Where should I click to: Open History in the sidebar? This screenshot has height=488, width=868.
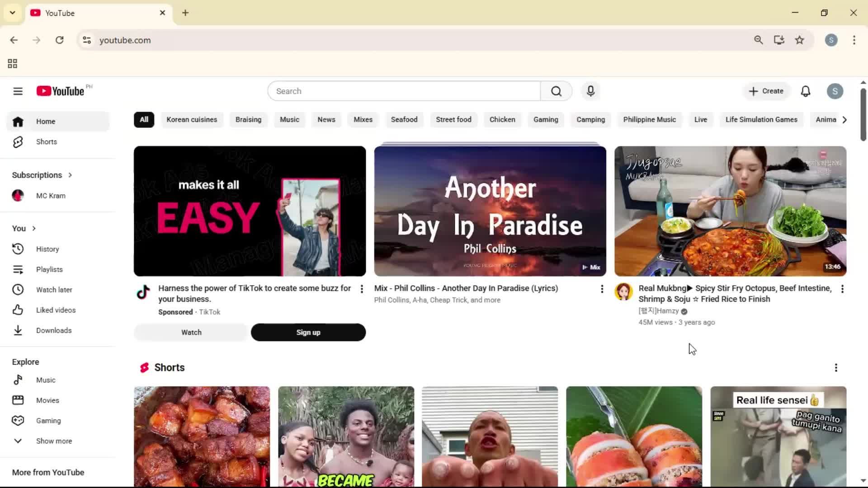(47, 249)
